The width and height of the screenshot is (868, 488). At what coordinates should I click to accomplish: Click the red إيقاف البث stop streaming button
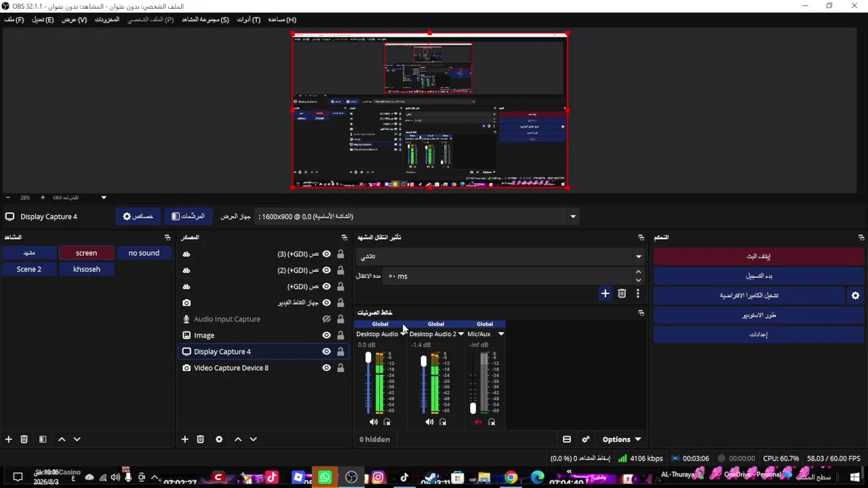click(x=758, y=256)
